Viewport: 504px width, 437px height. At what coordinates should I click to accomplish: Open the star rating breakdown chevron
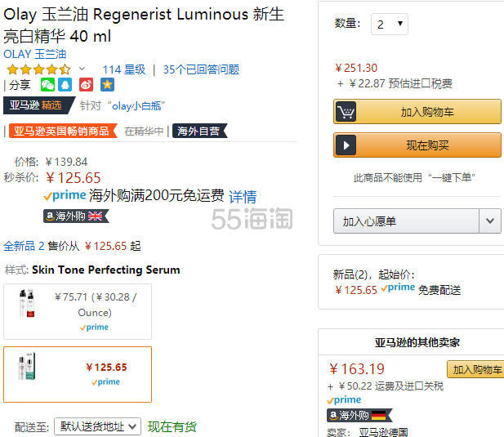pyautogui.click(x=82, y=69)
